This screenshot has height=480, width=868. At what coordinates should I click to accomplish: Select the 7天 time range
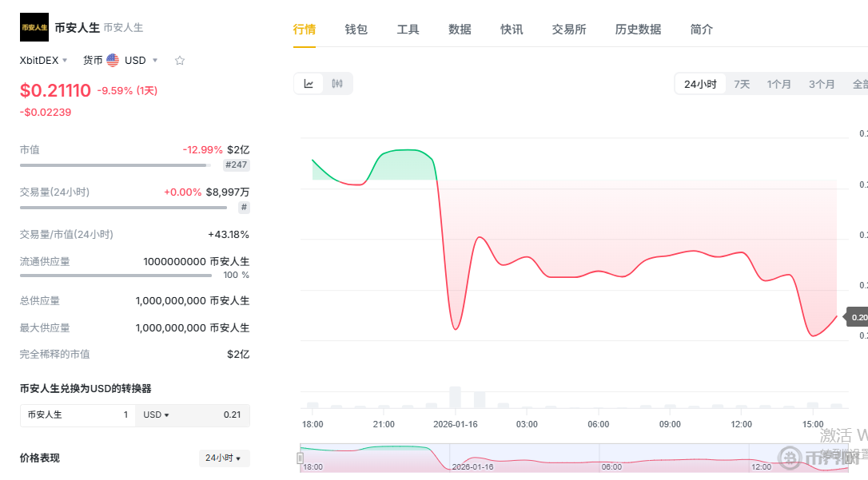(741, 83)
